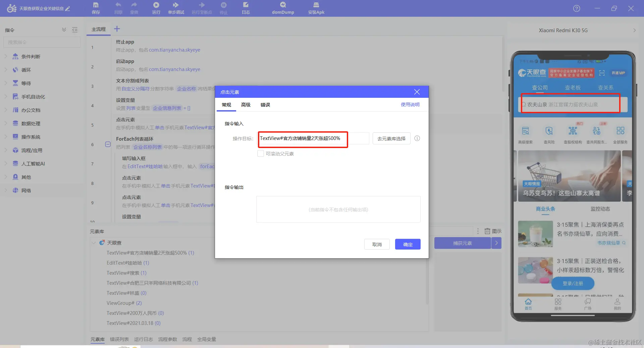Collapse the ForEach列表循环 block toggle
The width and height of the screenshot is (644, 348).
point(108,144)
